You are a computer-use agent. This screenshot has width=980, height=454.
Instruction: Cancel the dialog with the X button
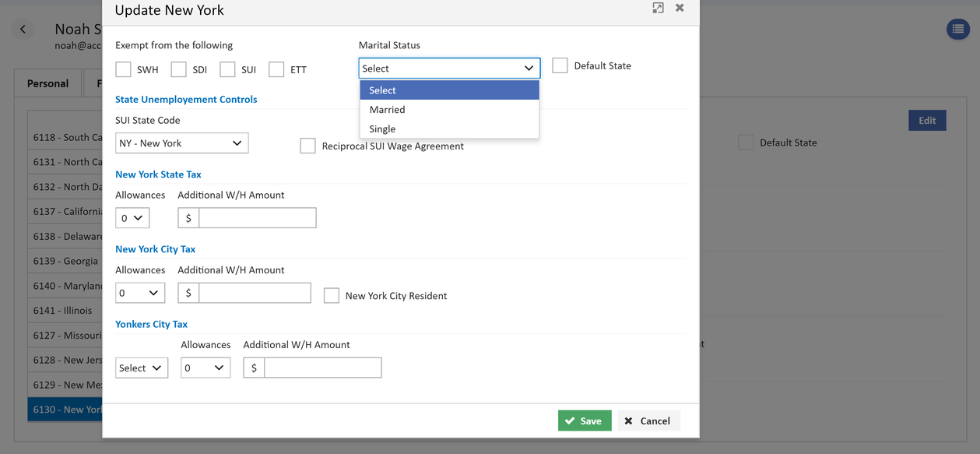649,421
